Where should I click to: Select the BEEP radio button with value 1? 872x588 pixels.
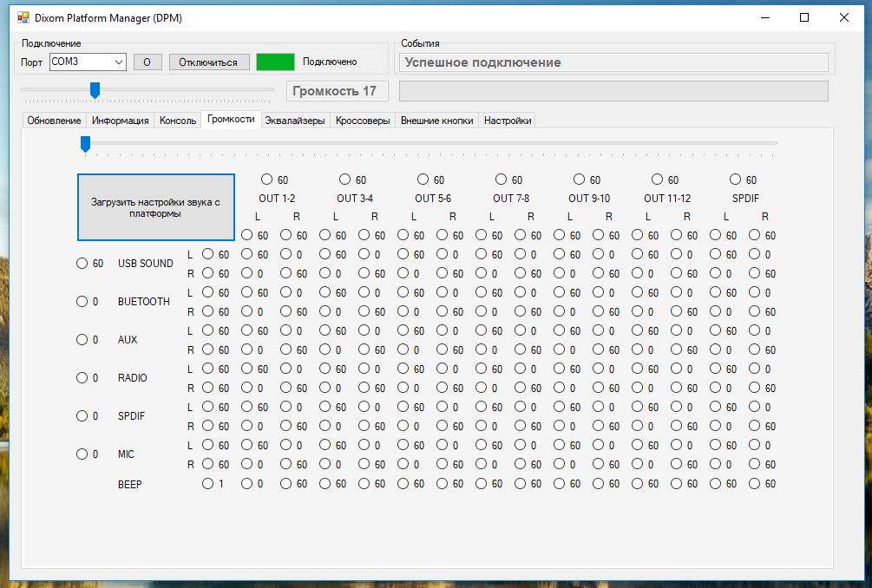tap(208, 484)
